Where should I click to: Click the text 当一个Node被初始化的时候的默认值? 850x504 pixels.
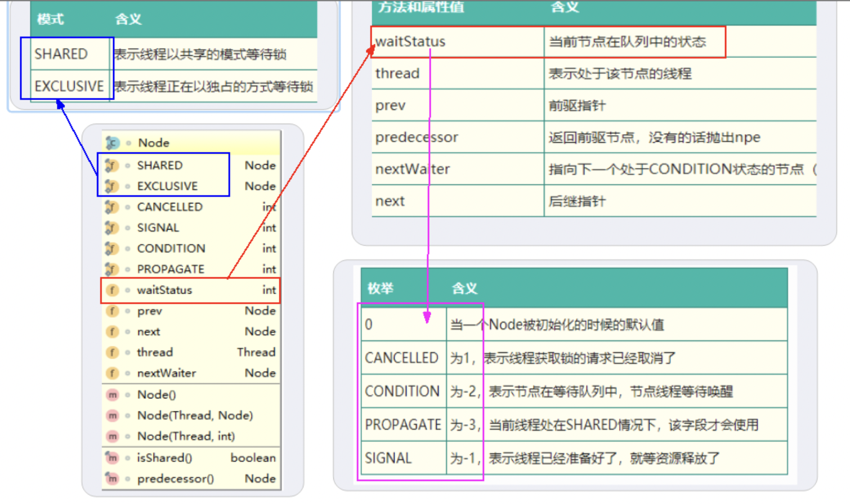(x=557, y=325)
